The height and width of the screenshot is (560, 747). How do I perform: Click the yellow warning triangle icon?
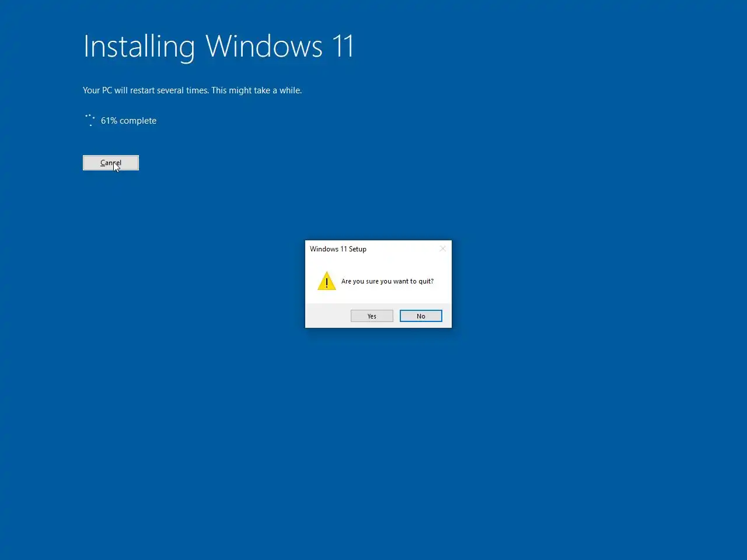[x=327, y=281]
